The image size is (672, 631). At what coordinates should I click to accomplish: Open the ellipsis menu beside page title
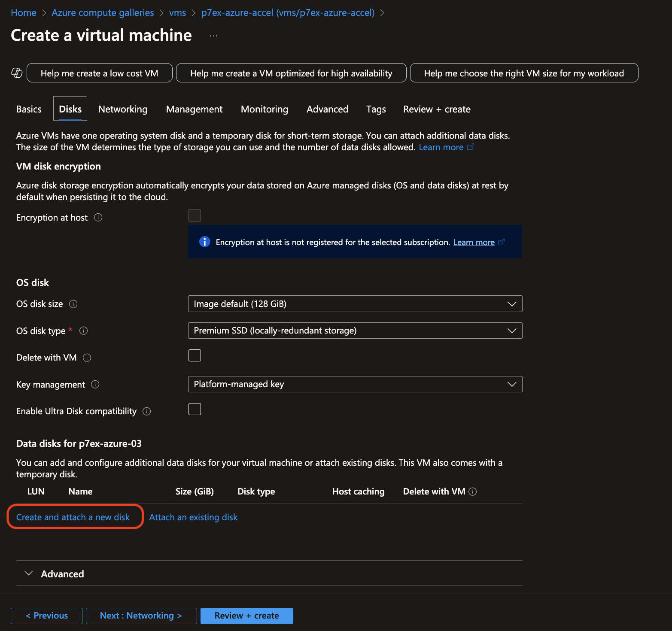(x=213, y=36)
